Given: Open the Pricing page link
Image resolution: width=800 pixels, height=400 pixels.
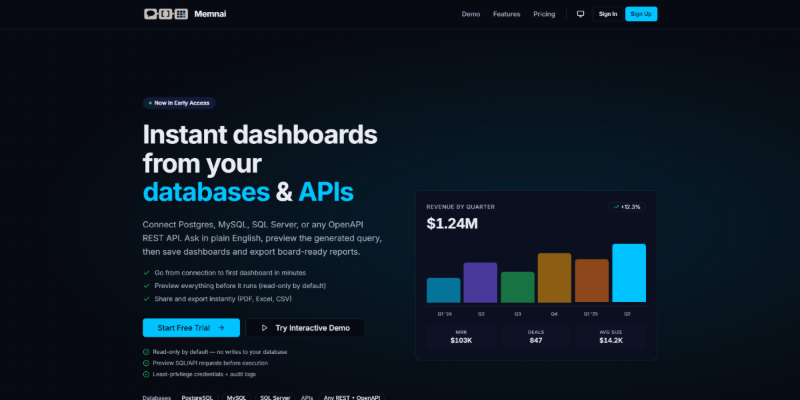Looking at the screenshot, I should pyautogui.click(x=544, y=14).
